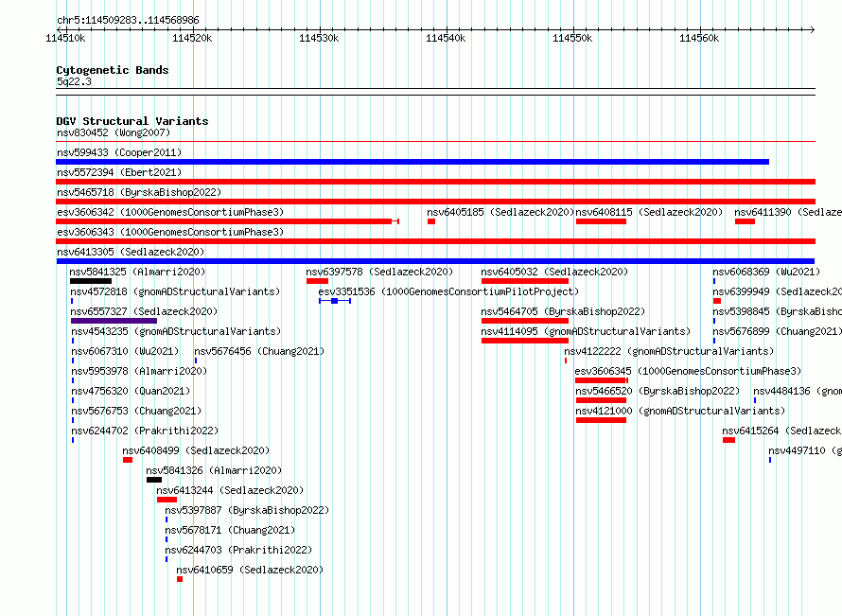Select nsv5678171 (Chuang2021) label
The width and height of the screenshot is (842, 616).
(x=231, y=530)
